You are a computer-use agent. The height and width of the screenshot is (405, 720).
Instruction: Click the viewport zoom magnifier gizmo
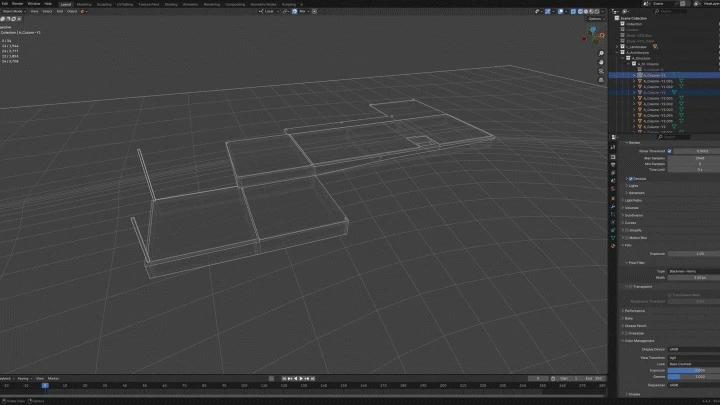[x=601, y=54]
